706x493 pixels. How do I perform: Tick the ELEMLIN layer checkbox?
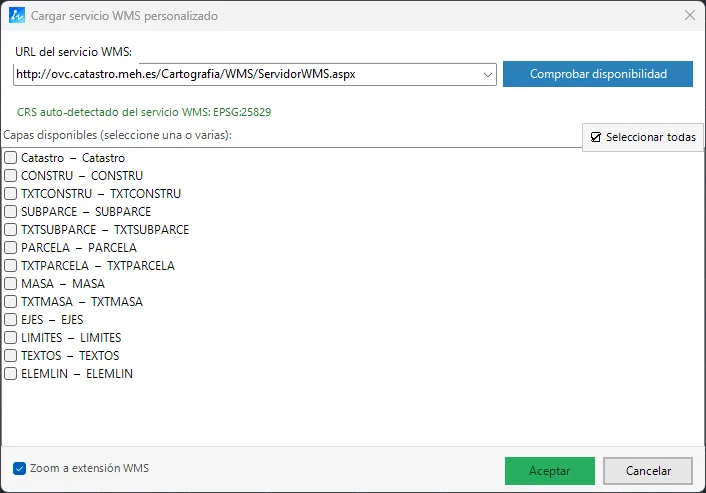[x=11, y=374]
